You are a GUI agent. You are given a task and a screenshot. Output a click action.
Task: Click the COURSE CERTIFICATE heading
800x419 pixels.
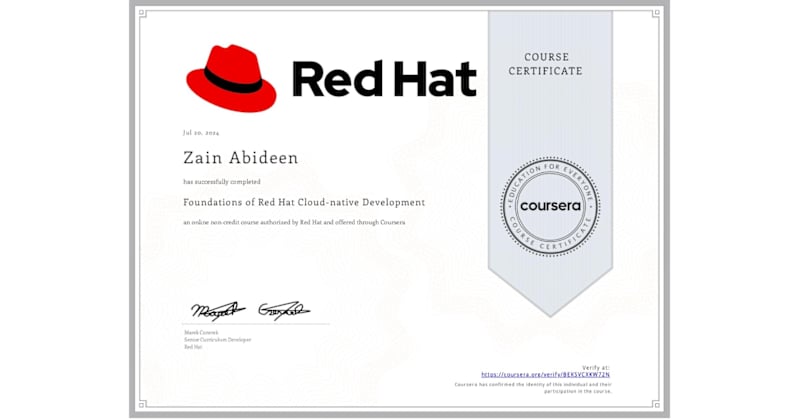(x=545, y=64)
